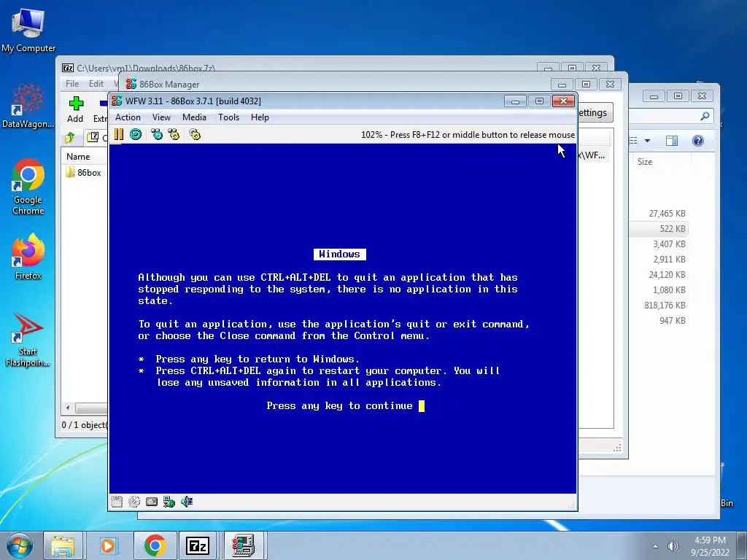Switch to 7-Zip on the taskbar
747x560 pixels.
197,545
